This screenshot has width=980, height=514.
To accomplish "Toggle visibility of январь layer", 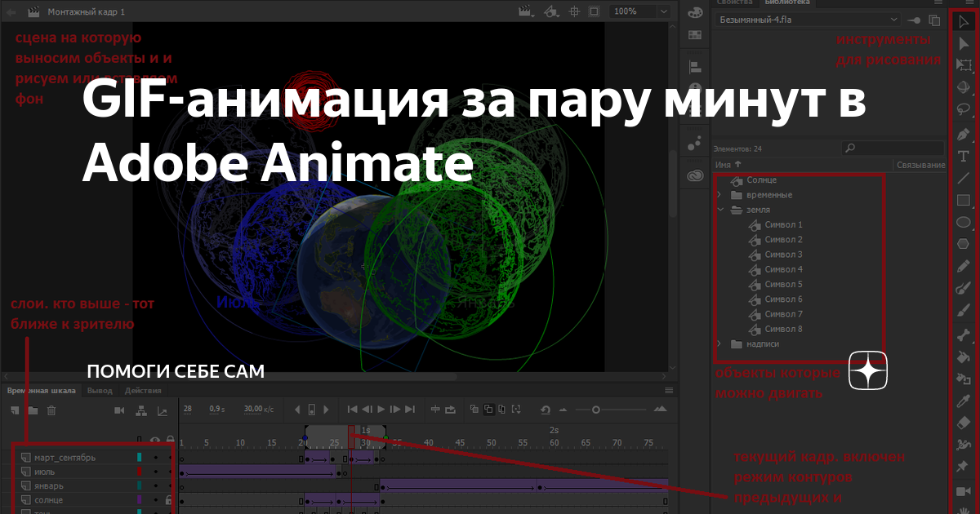I will (x=155, y=485).
